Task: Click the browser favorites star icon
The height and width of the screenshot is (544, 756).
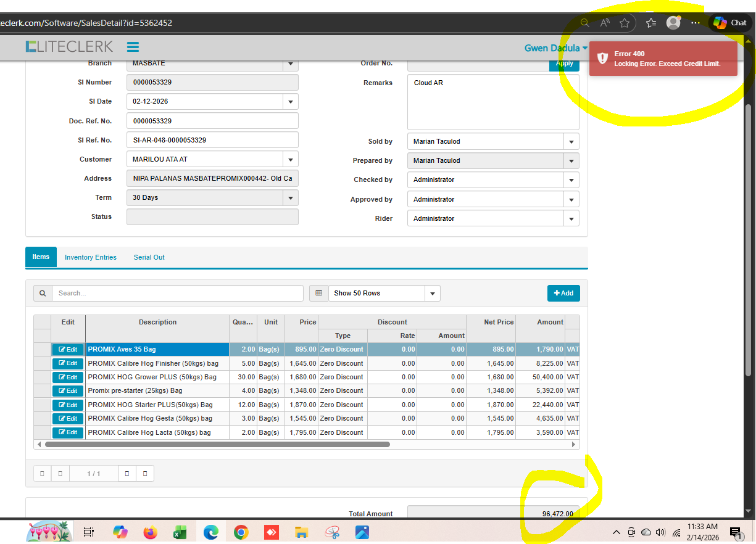Action: tap(625, 23)
